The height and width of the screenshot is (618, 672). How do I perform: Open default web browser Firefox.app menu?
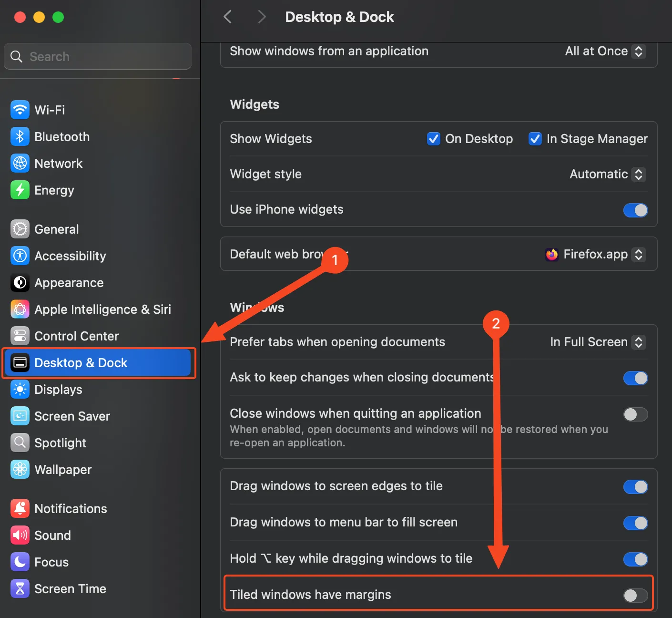(595, 255)
